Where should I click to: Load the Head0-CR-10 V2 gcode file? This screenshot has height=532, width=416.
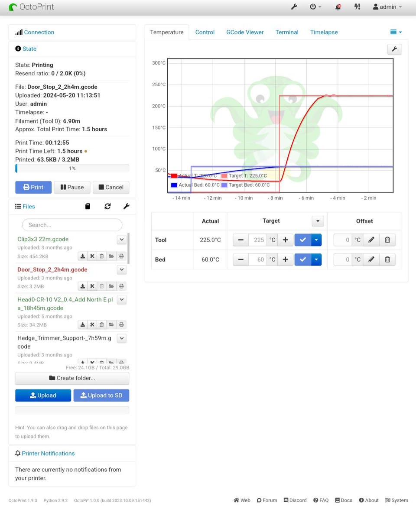point(111,324)
